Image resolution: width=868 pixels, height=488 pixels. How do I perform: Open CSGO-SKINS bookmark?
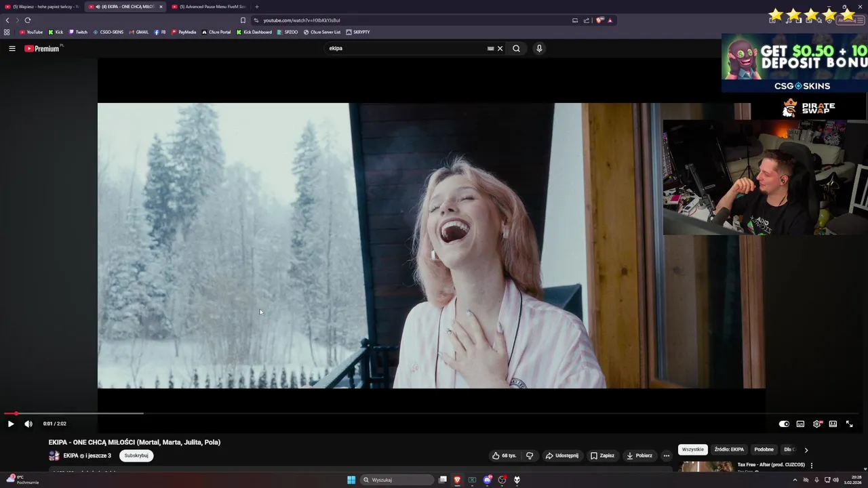[x=108, y=32]
